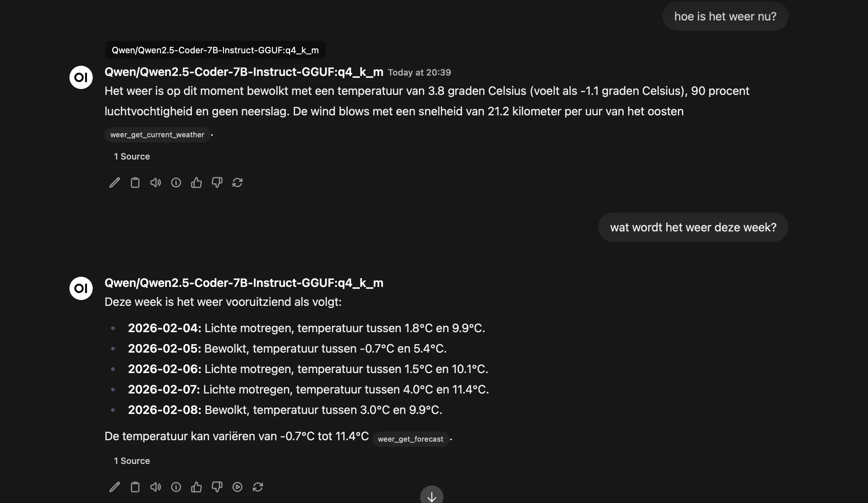Thumbs up the weekly forecast message
The image size is (868, 503).
click(x=196, y=487)
